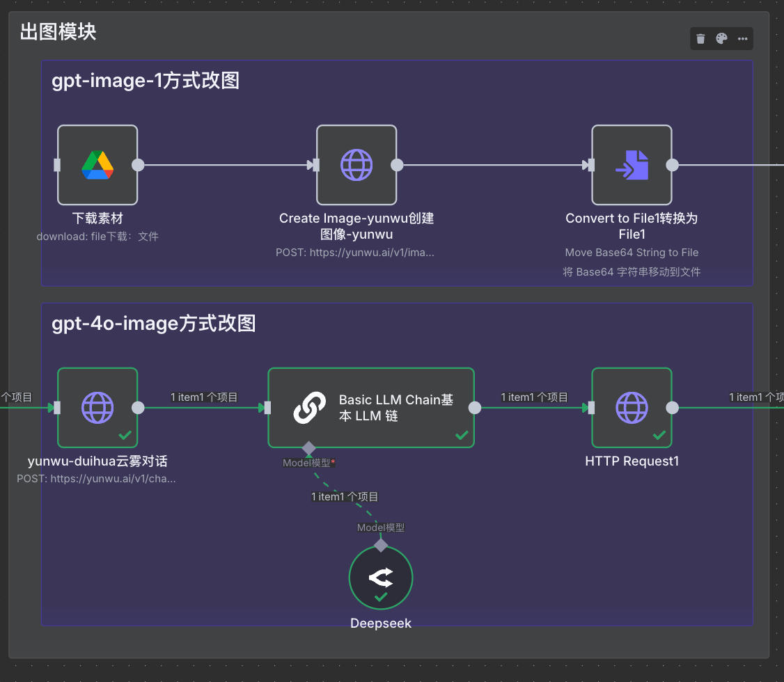Image resolution: width=784 pixels, height=682 pixels.
Task: Click the success checkmark on yunwu-duihua node
Action: 125,435
